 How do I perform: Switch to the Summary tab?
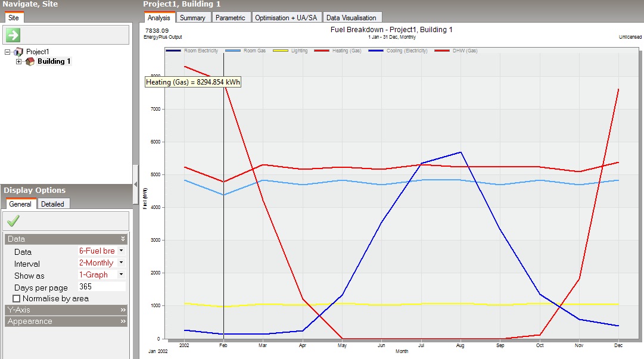click(x=192, y=18)
